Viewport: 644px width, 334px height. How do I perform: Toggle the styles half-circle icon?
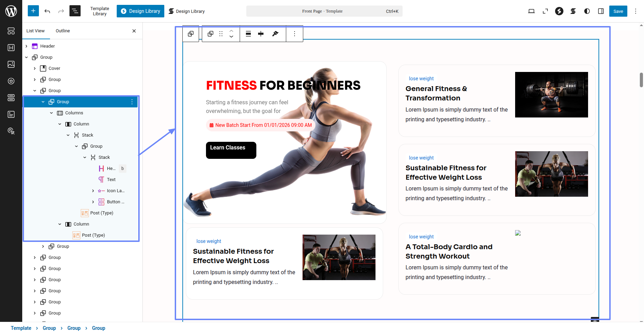[x=587, y=11]
